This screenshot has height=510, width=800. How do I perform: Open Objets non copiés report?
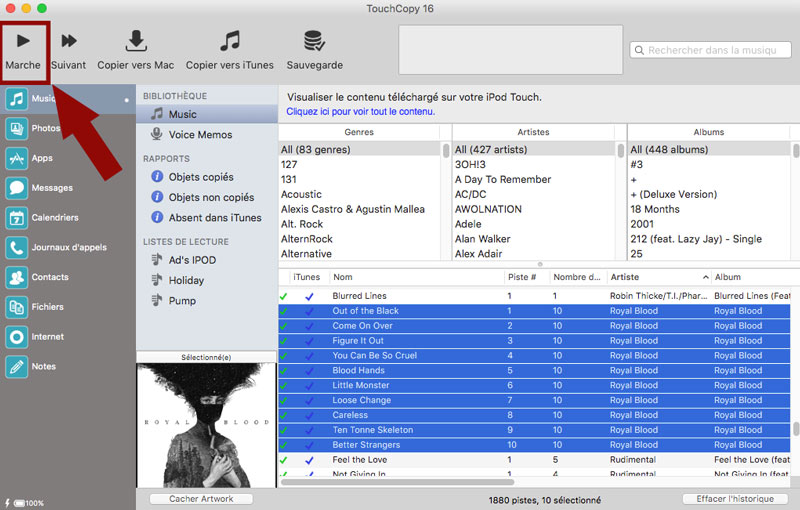tap(207, 197)
